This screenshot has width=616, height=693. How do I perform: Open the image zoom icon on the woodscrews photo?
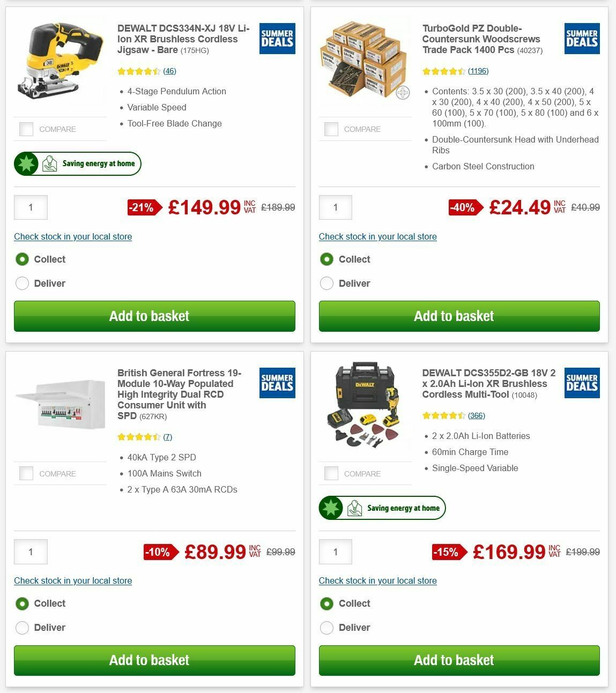click(402, 91)
